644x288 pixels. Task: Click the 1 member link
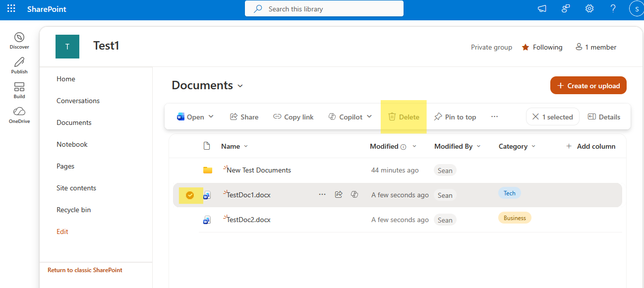point(596,47)
